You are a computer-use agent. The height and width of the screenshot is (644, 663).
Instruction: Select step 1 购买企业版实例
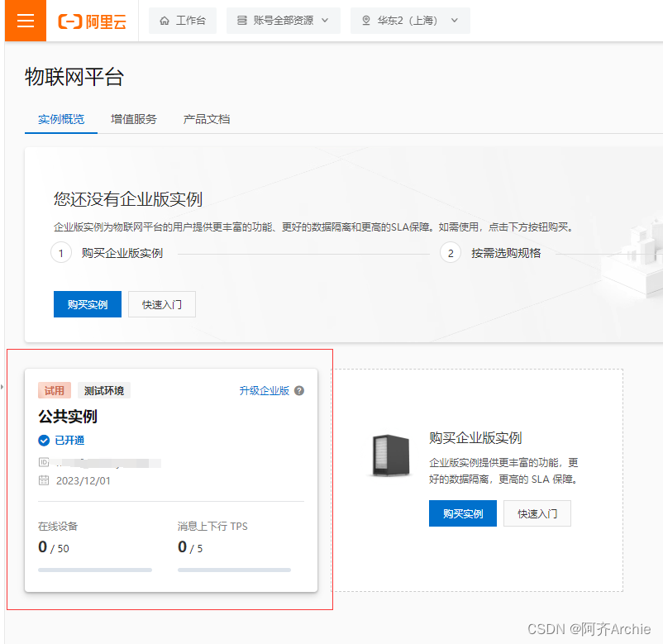click(107, 253)
